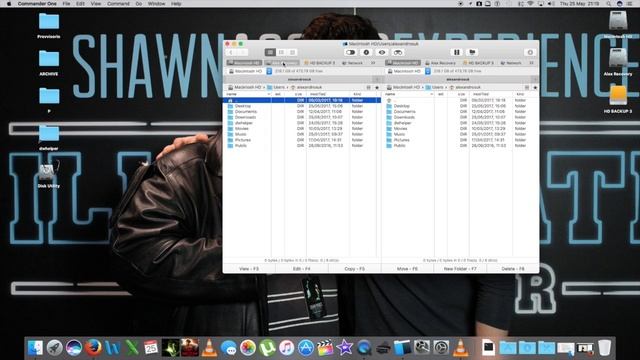Click Move - F6 button
Screen dimensions: 640x360
pyautogui.click(x=407, y=269)
